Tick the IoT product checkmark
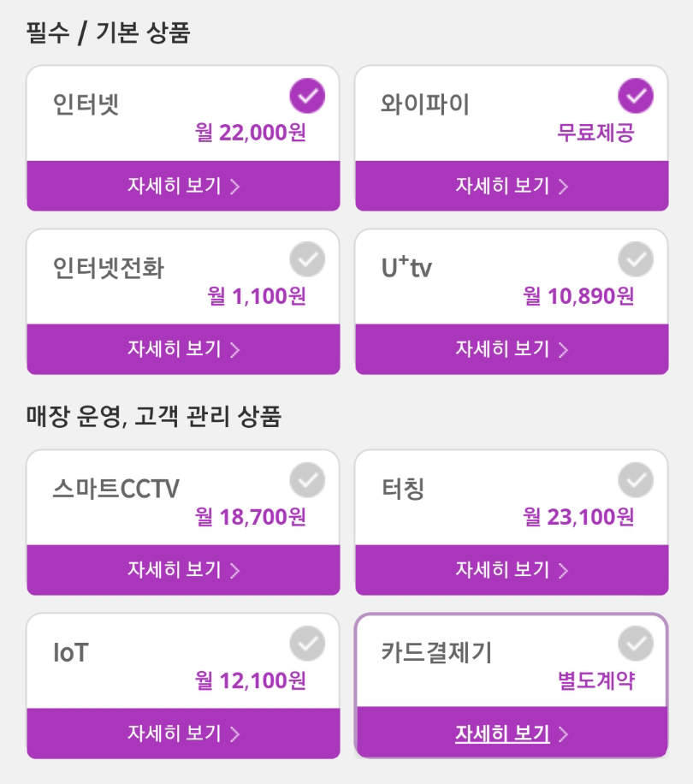Image resolution: width=693 pixels, height=784 pixels. [307, 644]
